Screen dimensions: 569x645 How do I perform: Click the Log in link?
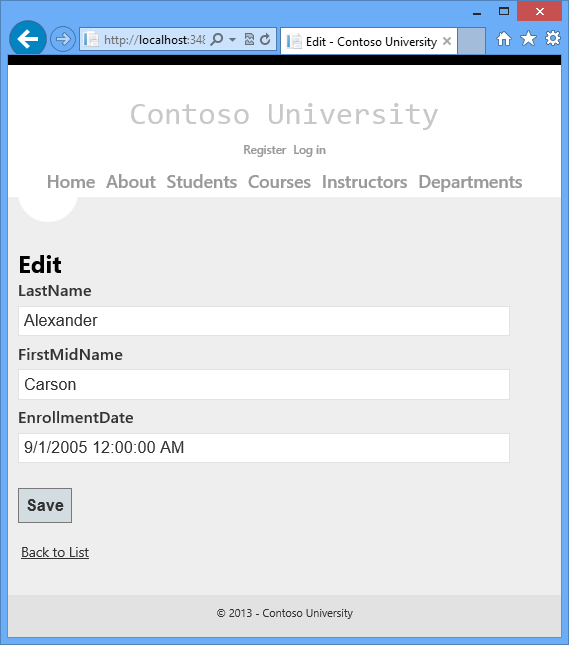[309, 150]
